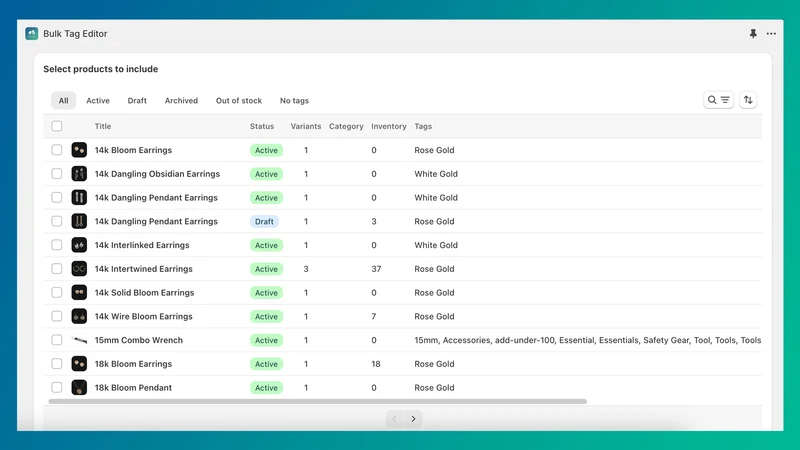Click inventory value 18 for 18k Bloom Earrings
This screenshot has height=450, width=800.
[x=376, y=364]
